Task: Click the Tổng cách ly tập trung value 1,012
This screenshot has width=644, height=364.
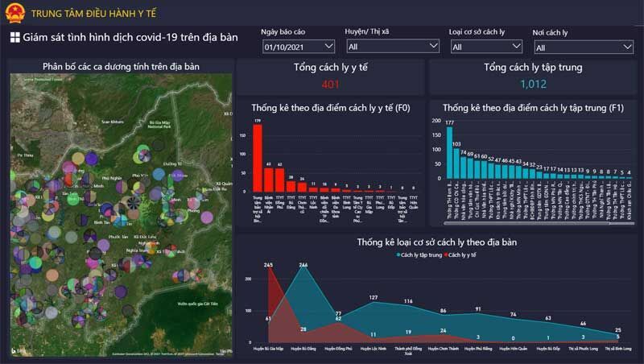Action: pos(533,85)
